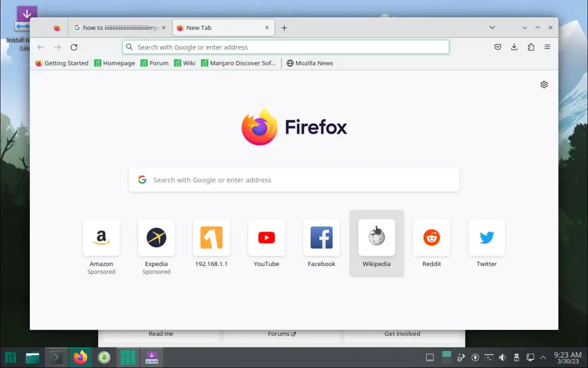This screenshot has height=368, width=588.
Task: Open the Wiki bookmark
Action: pyautogui.click(x=185, y=63)
